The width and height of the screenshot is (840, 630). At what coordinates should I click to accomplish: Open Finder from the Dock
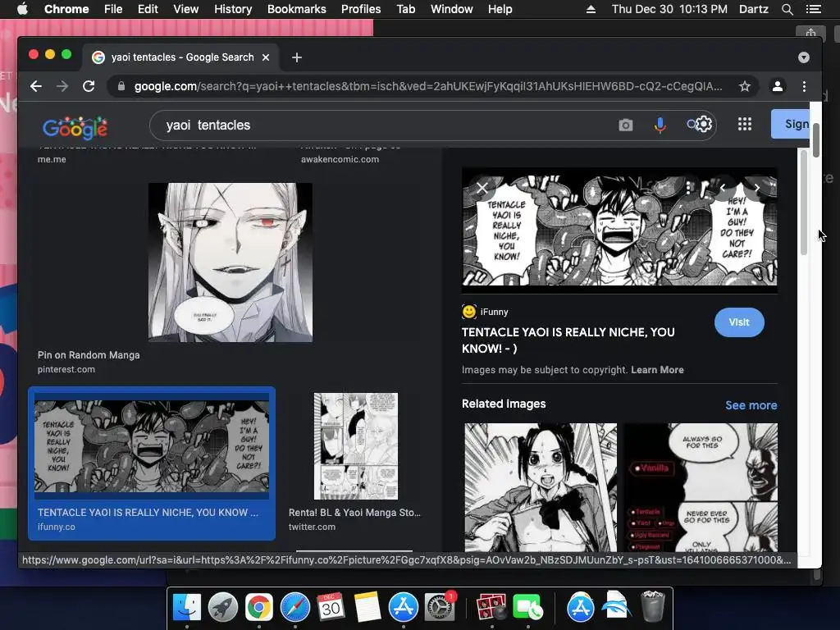pyautogui.click(x=187, y=607)
